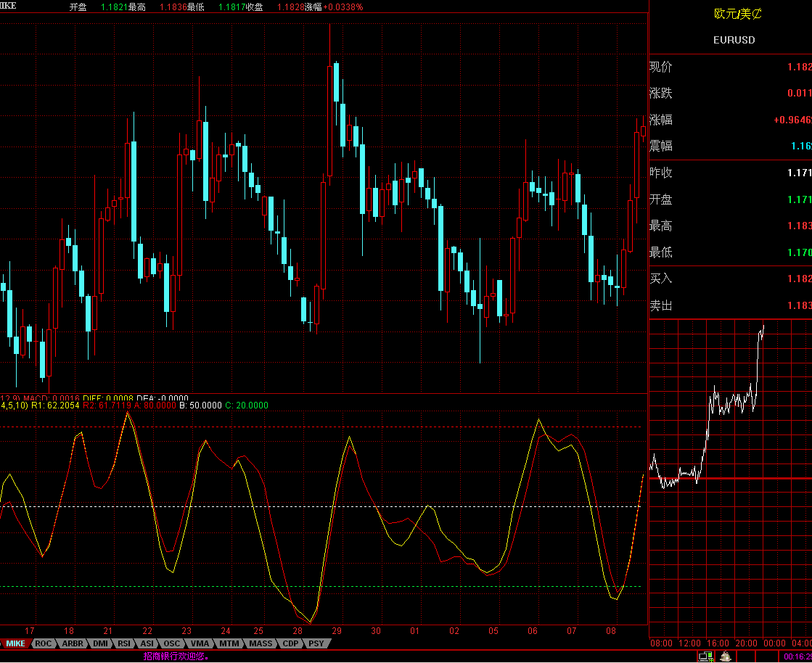The width and height of the screenshot is (812, 663).
Task: Click the status bar clock time display
Action: click(797, 656)
